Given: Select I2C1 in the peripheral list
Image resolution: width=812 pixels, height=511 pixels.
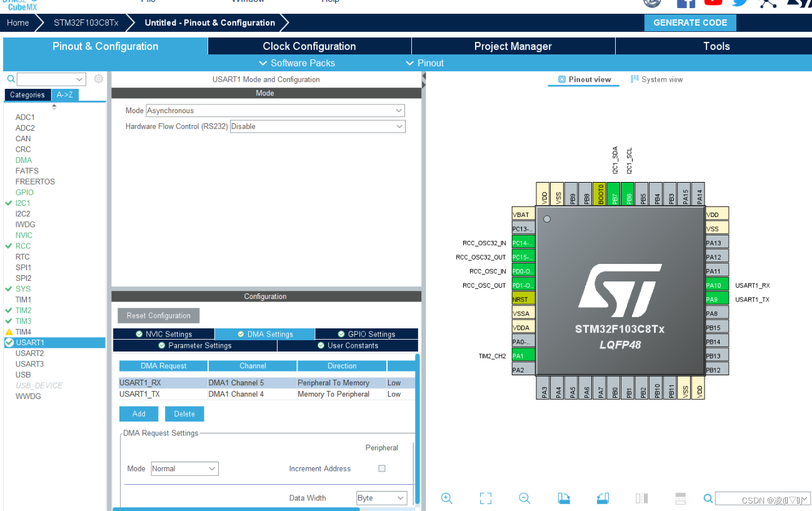Looking at the screenshot, I should pyautogui.click(x=23, y=203).
